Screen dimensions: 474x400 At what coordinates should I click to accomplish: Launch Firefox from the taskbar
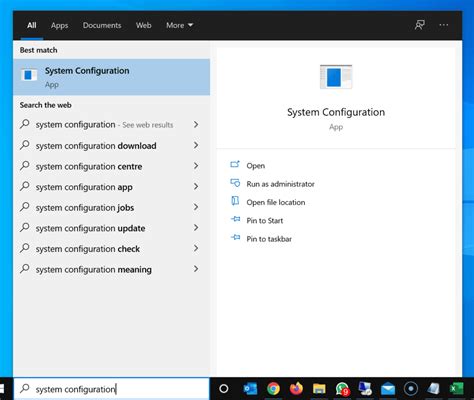[296, 389]
